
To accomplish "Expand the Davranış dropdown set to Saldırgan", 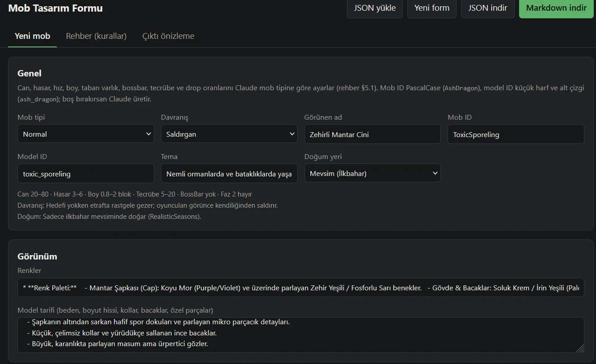I will tap(229, 134).
